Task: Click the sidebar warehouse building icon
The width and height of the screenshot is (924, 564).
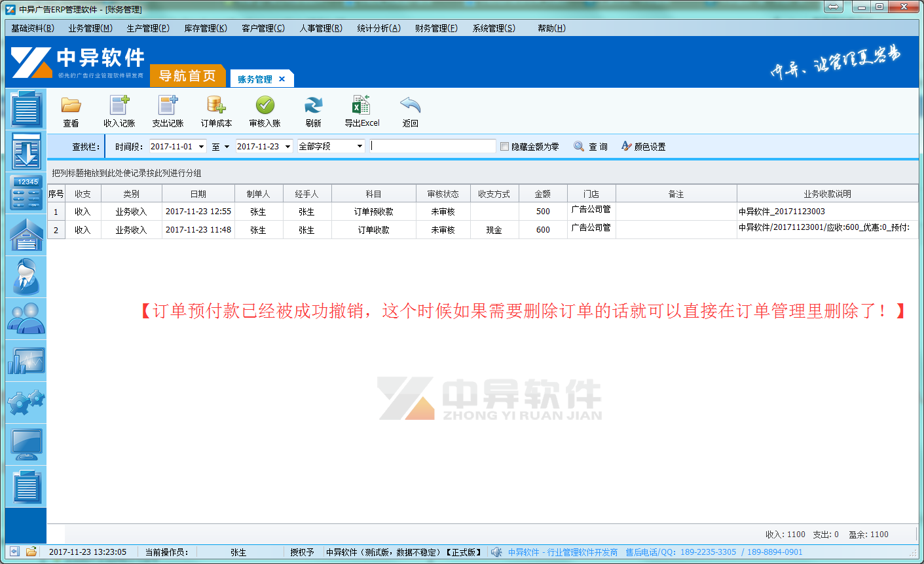Action: (26, 235)
